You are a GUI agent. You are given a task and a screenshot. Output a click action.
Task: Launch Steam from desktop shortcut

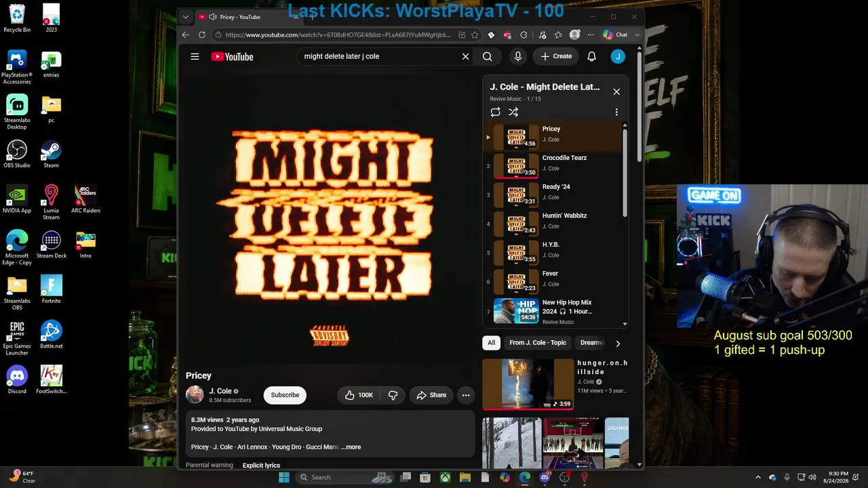[51, 154]
